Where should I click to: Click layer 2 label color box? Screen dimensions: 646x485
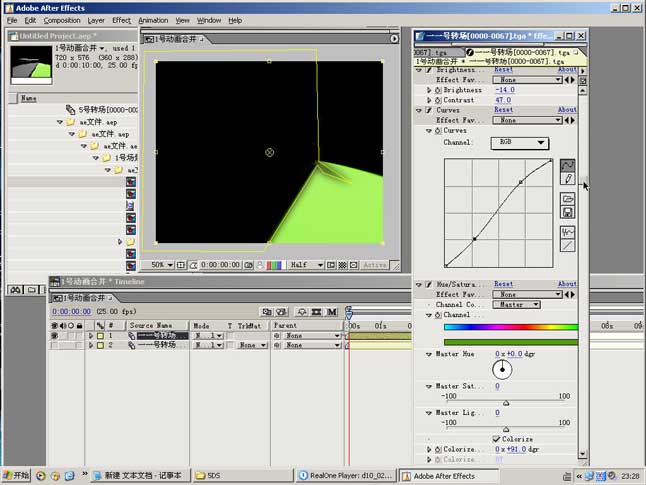pyautogui.click(x=100, y=345)
